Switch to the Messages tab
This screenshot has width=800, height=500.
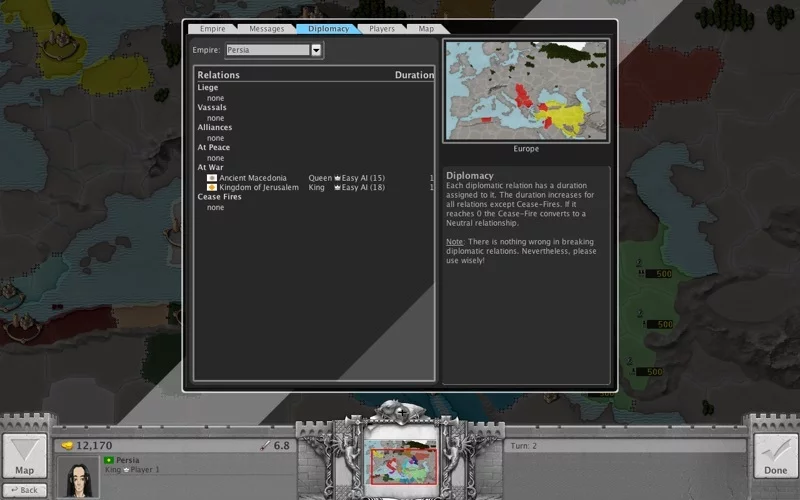[x=266, y=29]
